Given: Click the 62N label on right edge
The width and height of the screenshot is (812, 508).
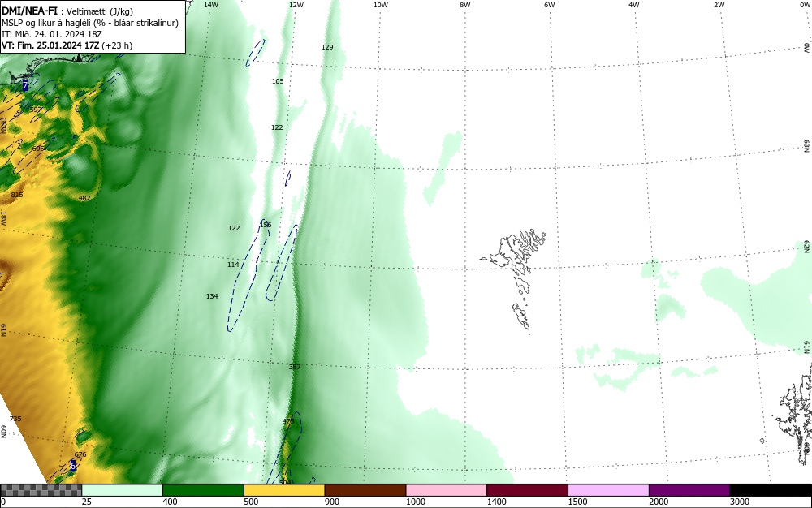Looking at the screenshot, I should [807, 246].
